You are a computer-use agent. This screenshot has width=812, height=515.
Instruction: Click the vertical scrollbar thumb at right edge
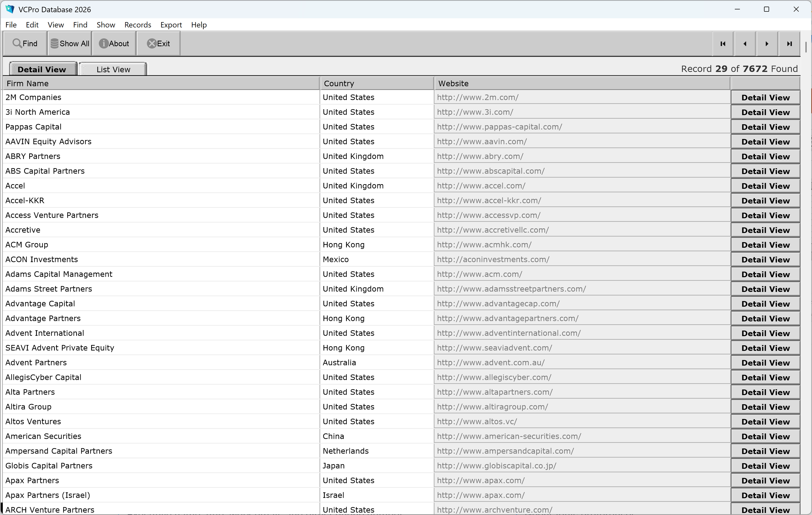click(x=806, y=47)
